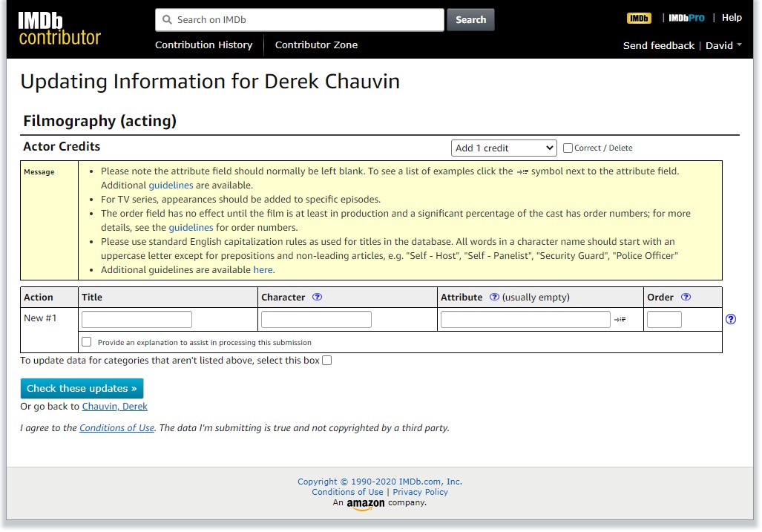The image size is (762, 532).
Task: Open the Add 1 credit dropdown
Action: (504, 148)
